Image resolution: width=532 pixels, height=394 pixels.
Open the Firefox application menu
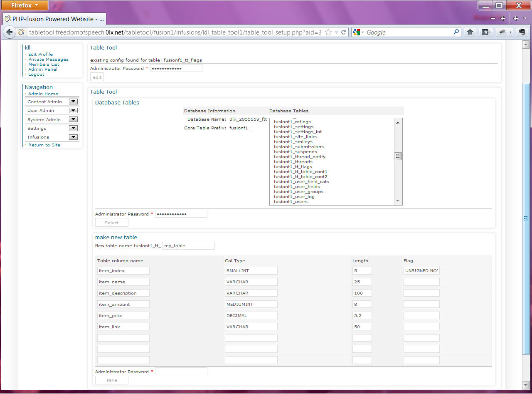(x=24, y=5)
